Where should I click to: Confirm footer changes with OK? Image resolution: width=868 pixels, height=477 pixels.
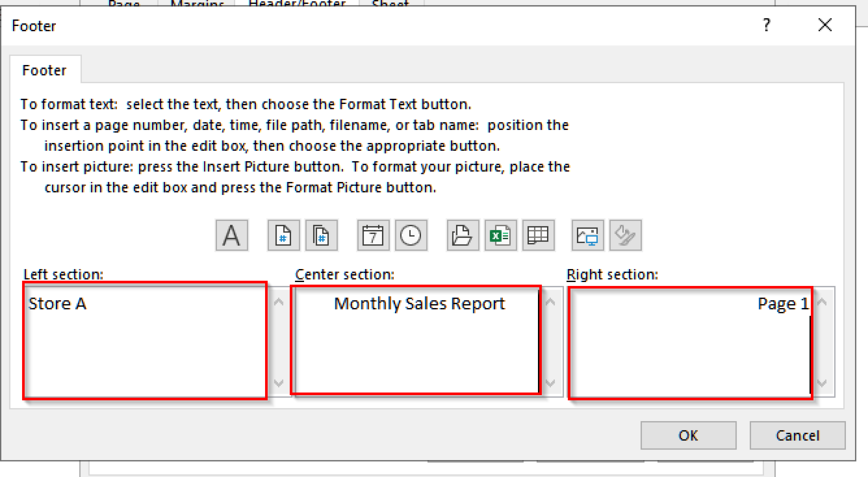[x=688, y=435]
